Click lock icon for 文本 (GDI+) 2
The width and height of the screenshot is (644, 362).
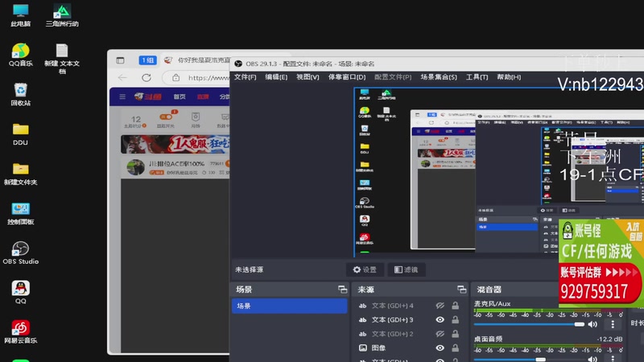(456, 334)
